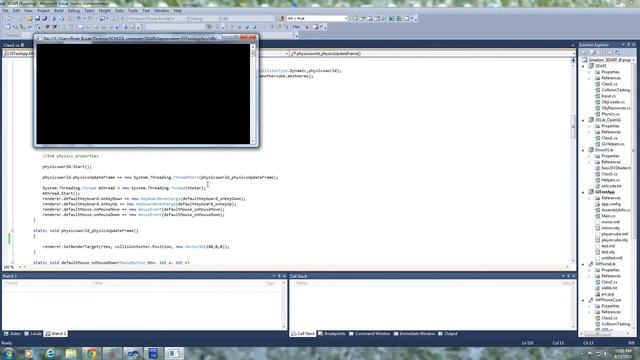This screenshot has height=360, width=640.
Task: Open the Edit menu
Action: [16, 11]
